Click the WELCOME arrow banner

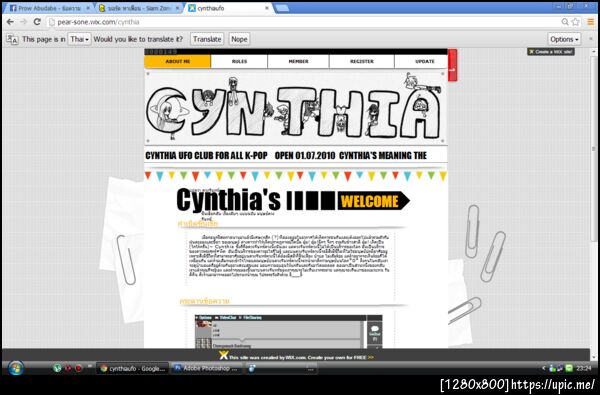click(x=373, y=201)
